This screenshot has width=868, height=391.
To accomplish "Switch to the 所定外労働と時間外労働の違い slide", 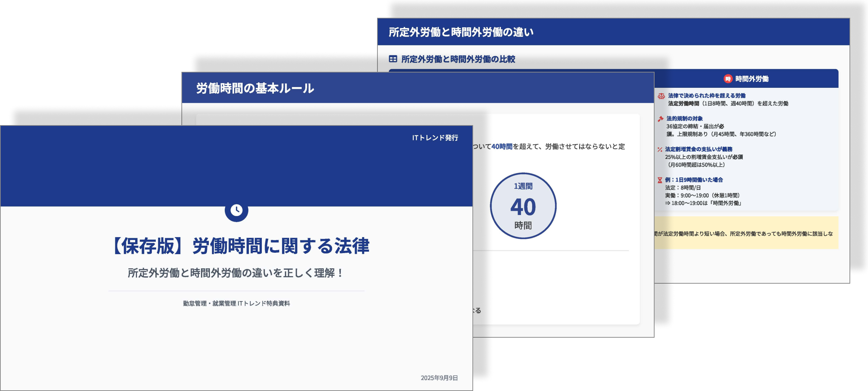I will click(x=461, y=32).
